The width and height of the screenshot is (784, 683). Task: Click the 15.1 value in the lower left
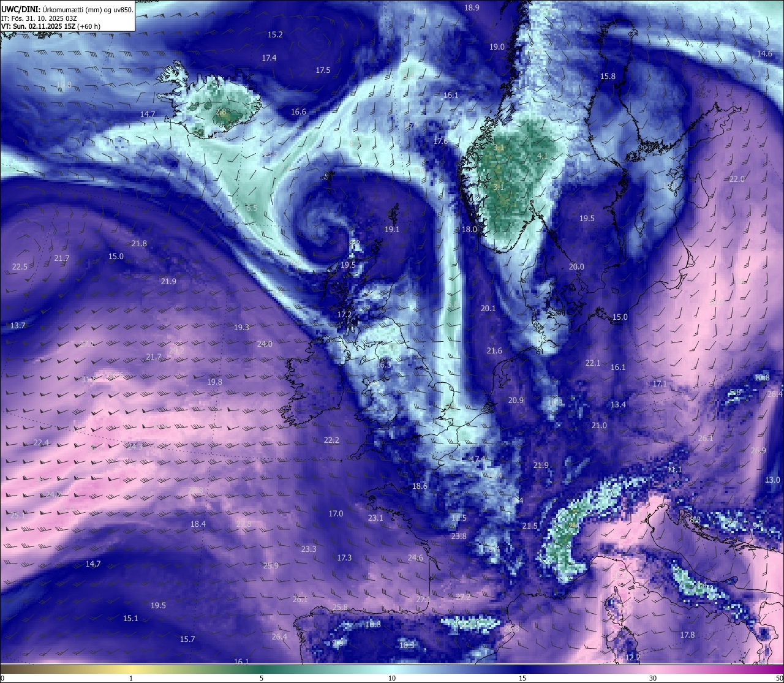(130, 619)
